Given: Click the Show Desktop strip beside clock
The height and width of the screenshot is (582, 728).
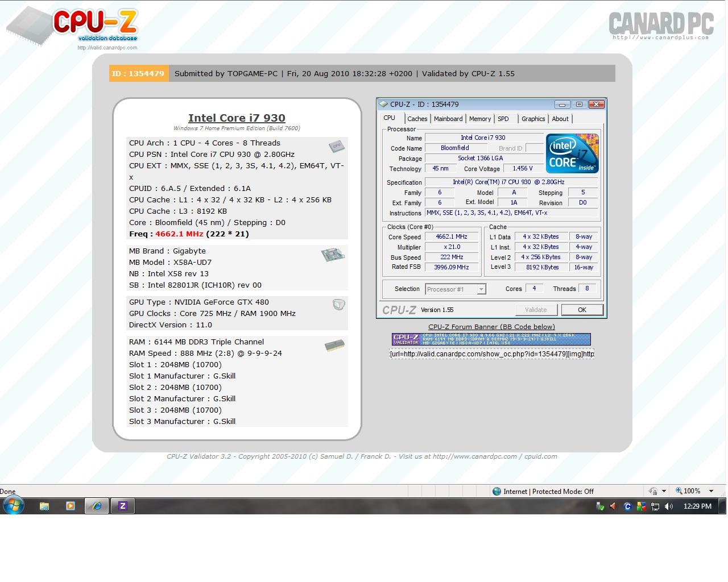Looking at the screenshot, I should (x=723, y=506).
